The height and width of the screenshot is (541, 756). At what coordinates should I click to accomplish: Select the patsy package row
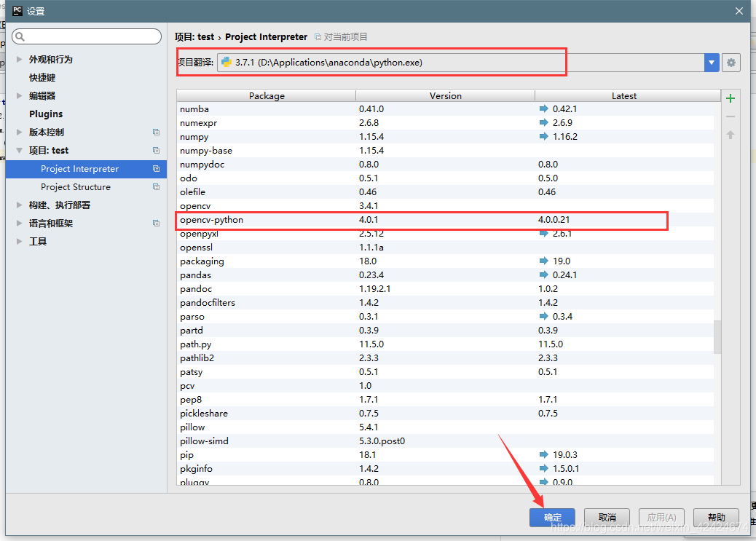coord(446,372)
